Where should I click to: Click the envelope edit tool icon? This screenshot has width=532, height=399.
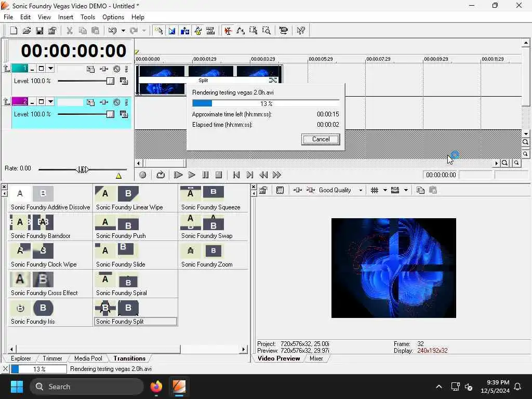(241, 31)
